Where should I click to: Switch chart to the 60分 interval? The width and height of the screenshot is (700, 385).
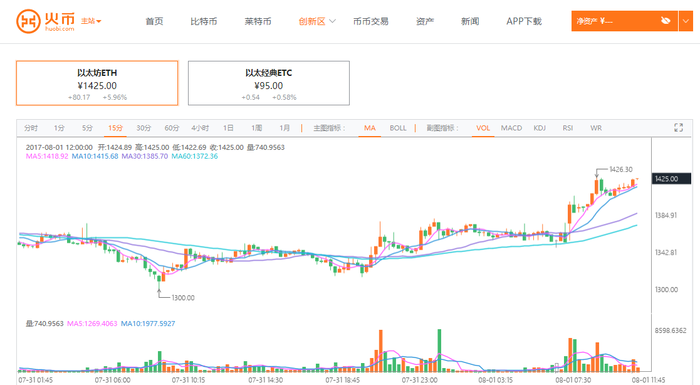tap(171, 128)
